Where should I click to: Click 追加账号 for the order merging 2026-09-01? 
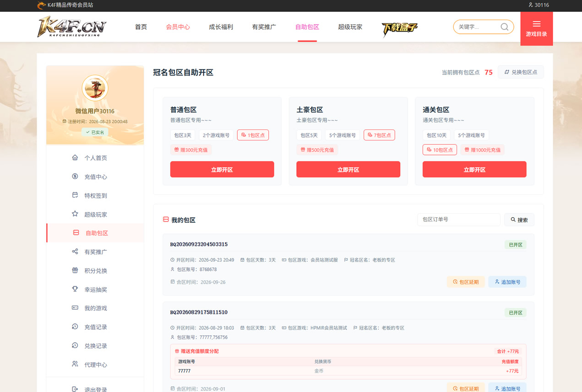click(507, 388)
